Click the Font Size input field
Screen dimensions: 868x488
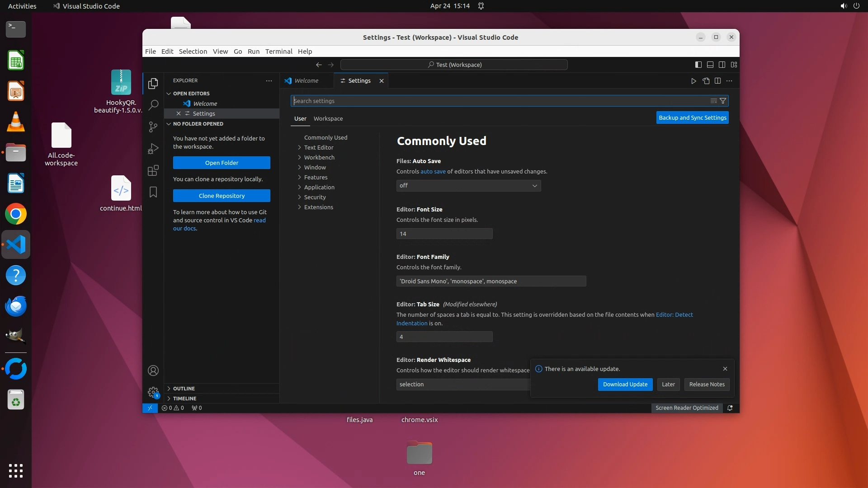click(444, 234)
